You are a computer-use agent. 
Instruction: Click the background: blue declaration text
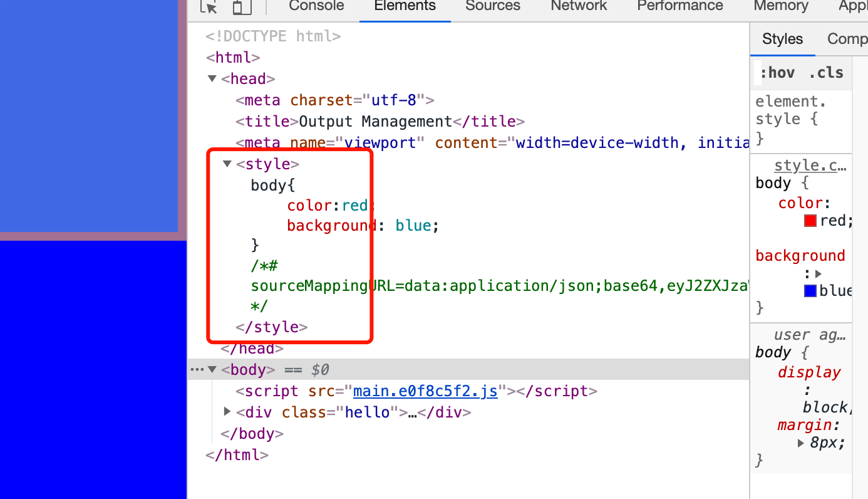363,226
